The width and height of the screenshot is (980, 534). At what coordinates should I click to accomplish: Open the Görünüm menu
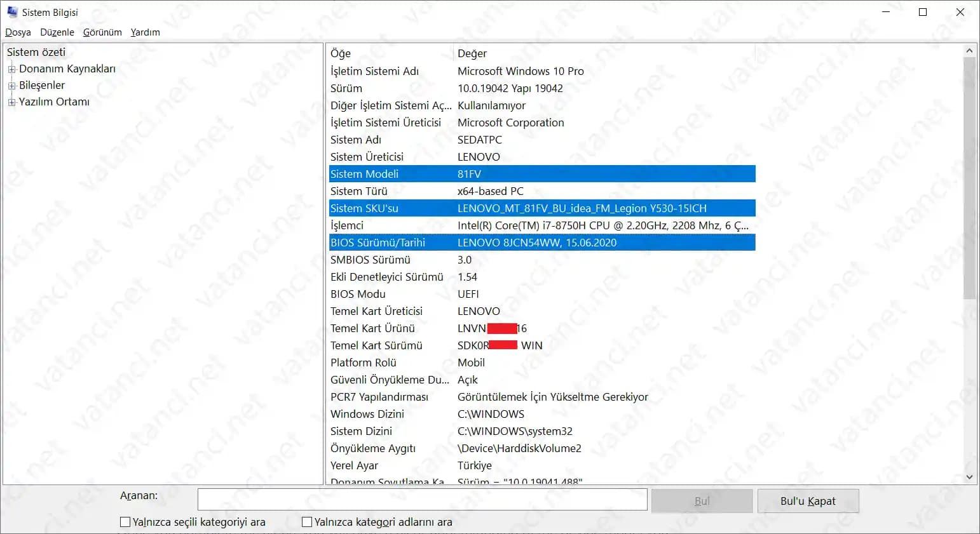tap(102, 32)
